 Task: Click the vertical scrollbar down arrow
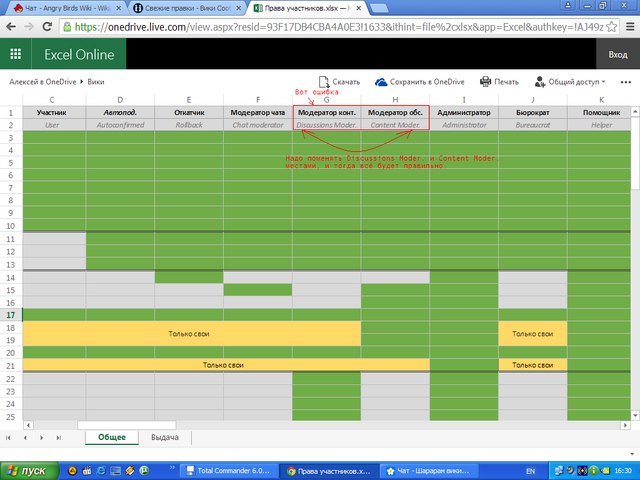coord(635,416)
